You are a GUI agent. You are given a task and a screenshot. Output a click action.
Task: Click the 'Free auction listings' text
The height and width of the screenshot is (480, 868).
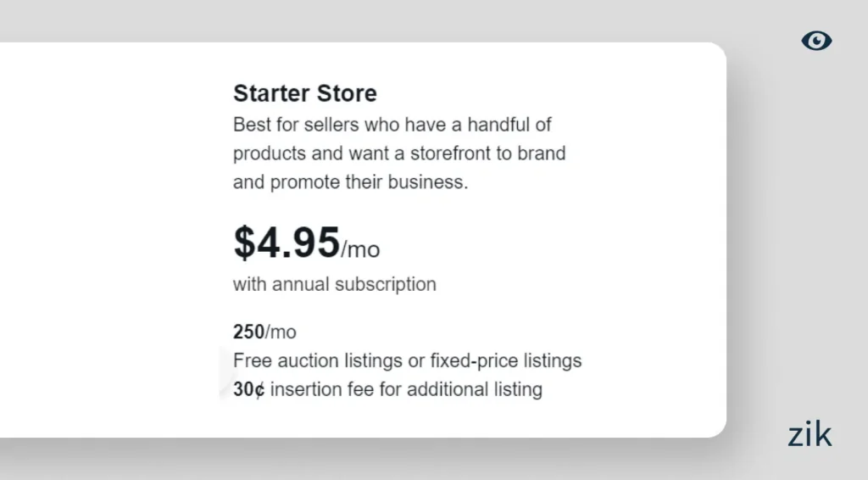[318, 360]
